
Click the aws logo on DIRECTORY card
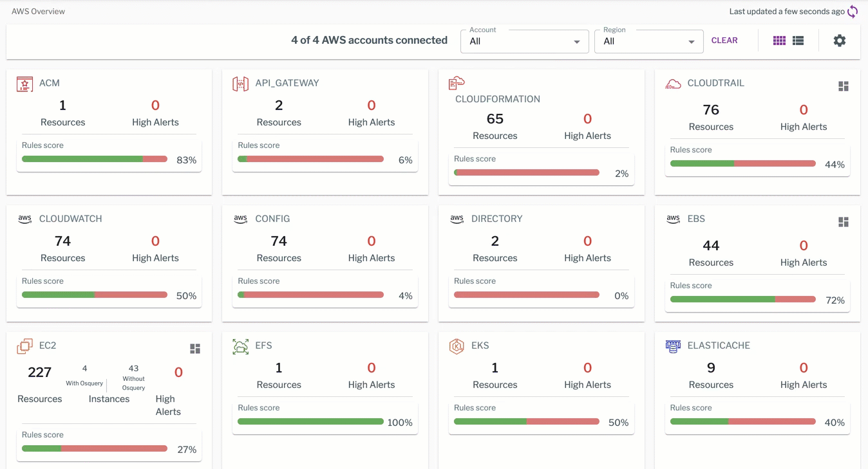click(457, 219)
